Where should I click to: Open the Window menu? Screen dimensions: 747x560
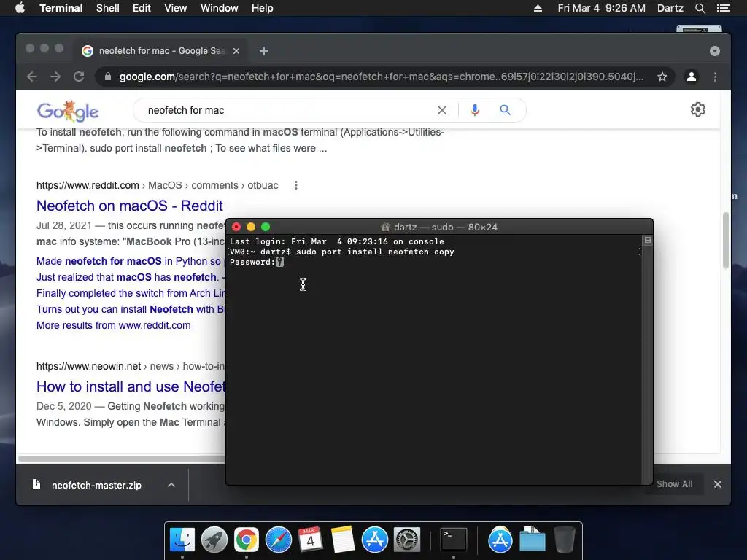(x=219, y=8)
